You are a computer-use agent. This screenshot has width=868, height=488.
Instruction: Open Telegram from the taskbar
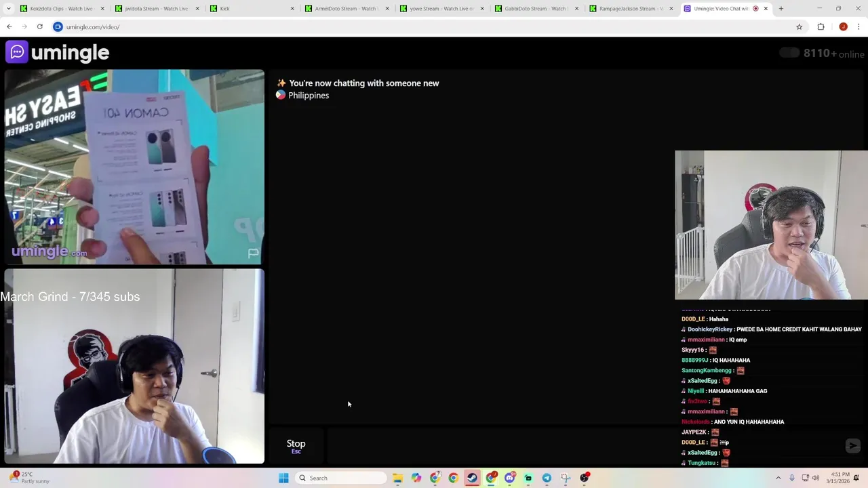point(547,478)
